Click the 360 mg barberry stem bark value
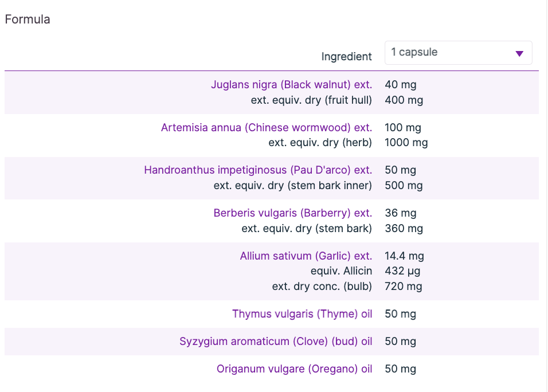Image resolution: width=548 pixels, height=392 pixels. click(404, 229)
